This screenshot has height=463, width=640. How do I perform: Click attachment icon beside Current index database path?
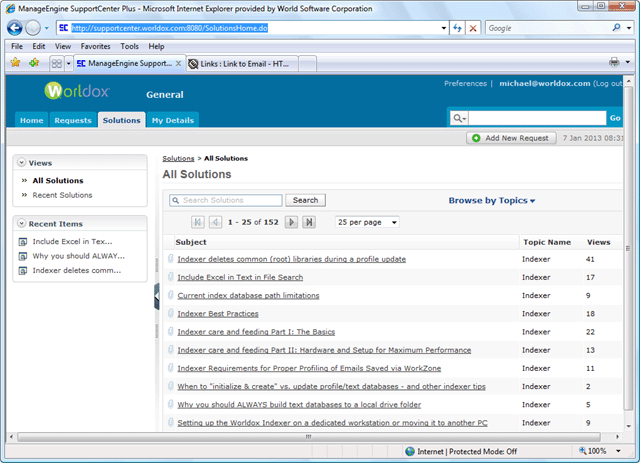point(171,295)
